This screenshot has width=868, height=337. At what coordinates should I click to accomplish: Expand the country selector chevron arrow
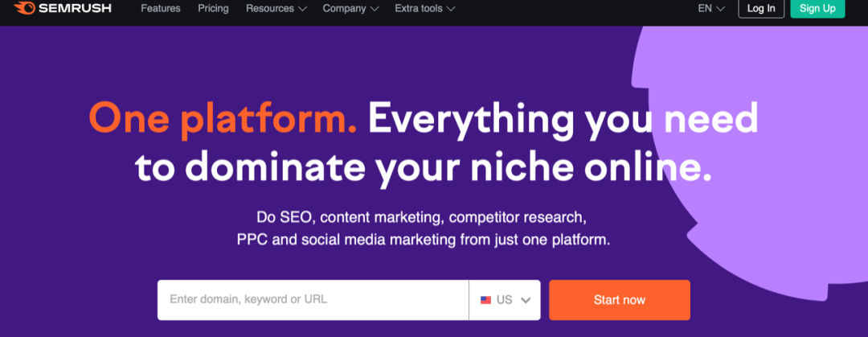tap(526, 300)
